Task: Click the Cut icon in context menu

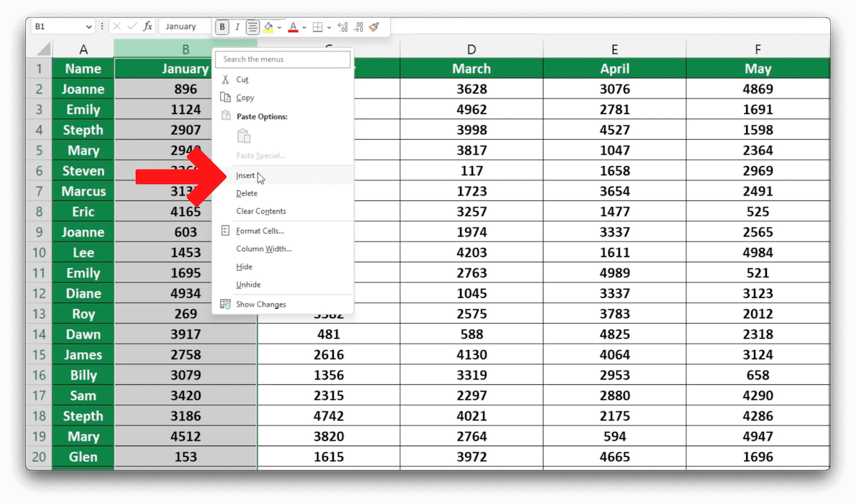Action: (225, 79)
